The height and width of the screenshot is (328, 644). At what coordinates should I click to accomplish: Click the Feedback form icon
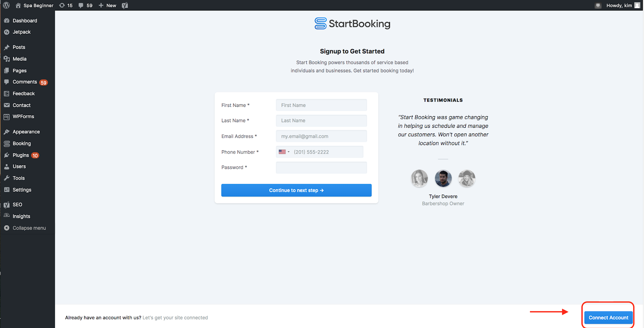(6, 94)
